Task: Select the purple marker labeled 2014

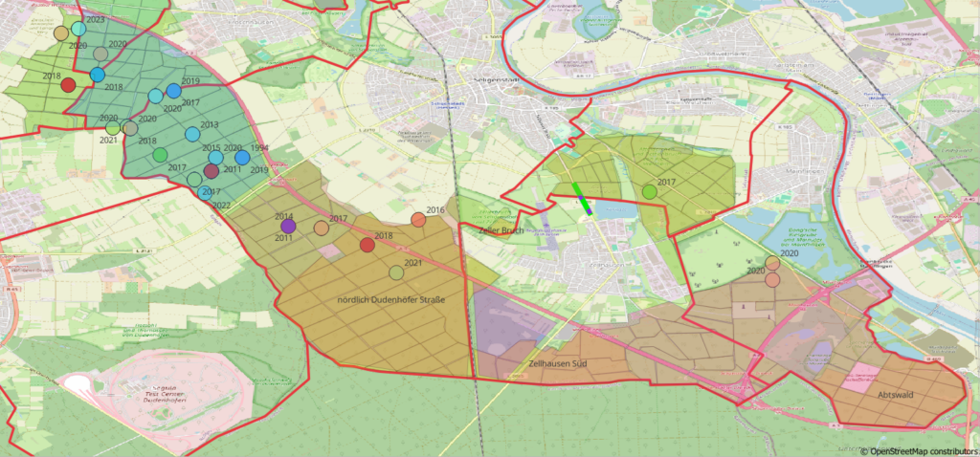Action: (x=289, y=227)
